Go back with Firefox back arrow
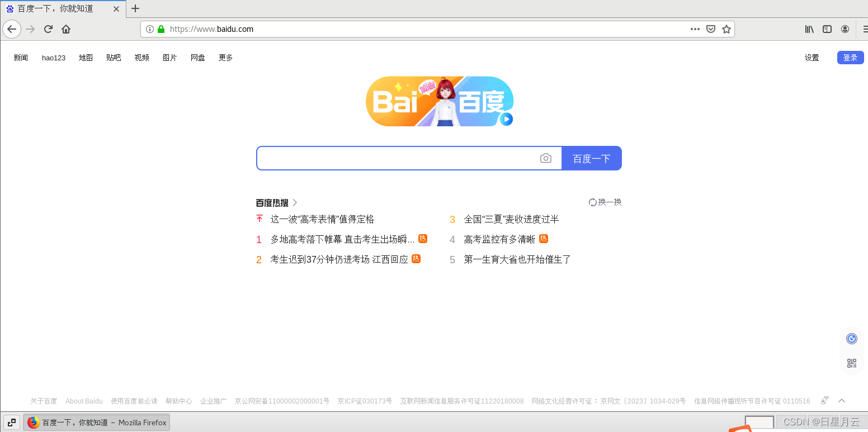The width and height of the screenshot is (868, 432). [12, 29]
